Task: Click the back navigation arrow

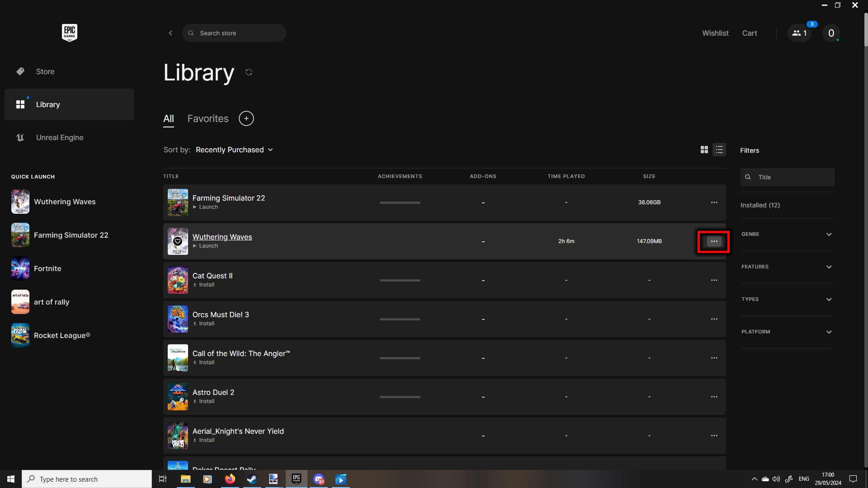Action: click(170, 33)
